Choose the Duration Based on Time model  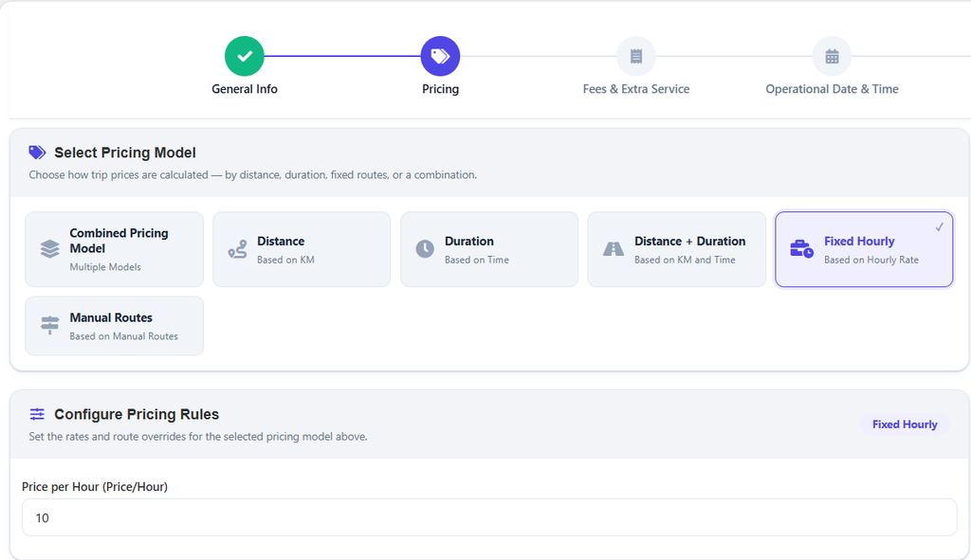click(x=489, y=249)
